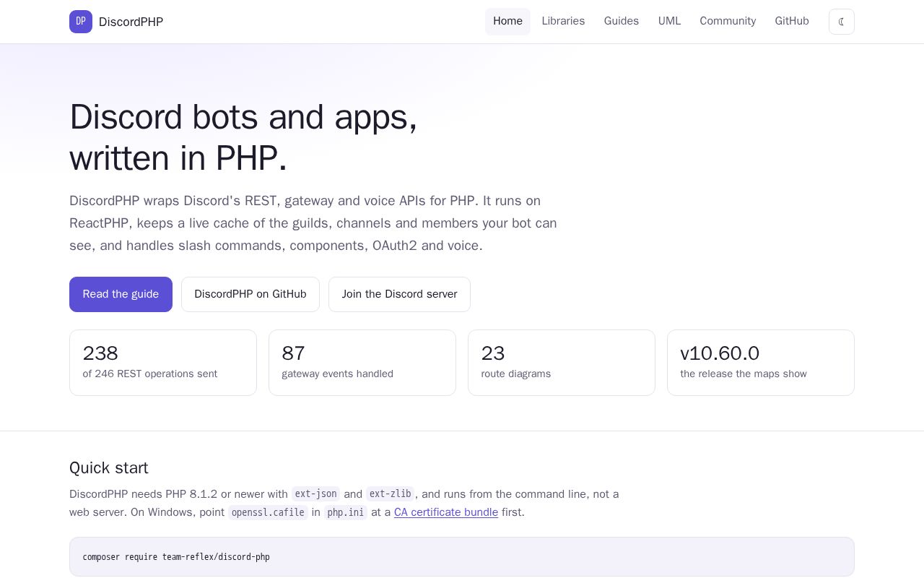The height and width of the screenshot is (578, 924).
Task: Open the Libraries nav item
Action: click(563, 22)
